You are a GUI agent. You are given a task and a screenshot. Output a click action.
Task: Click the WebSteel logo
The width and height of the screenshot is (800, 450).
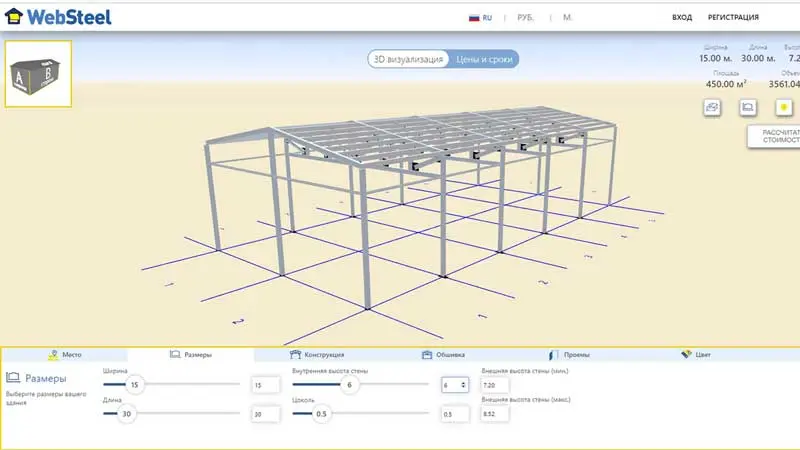tap(58, 17)
